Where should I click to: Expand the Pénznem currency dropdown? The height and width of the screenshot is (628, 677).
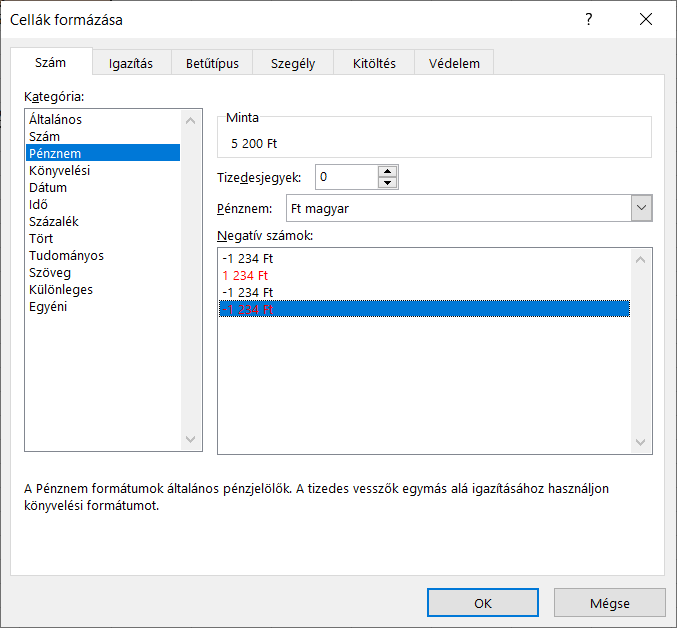641,208
